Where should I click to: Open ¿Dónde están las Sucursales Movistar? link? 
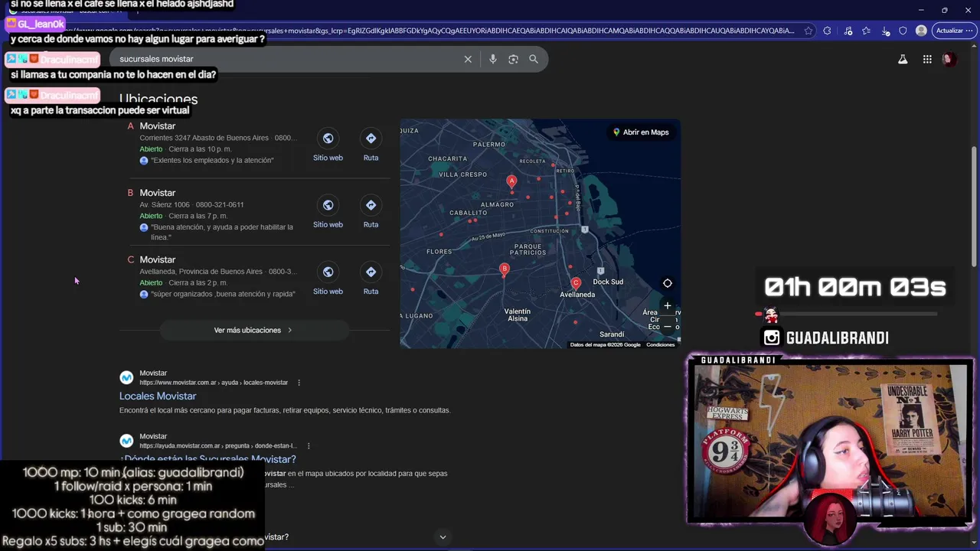pyautogui.click(x=207, y=459)
